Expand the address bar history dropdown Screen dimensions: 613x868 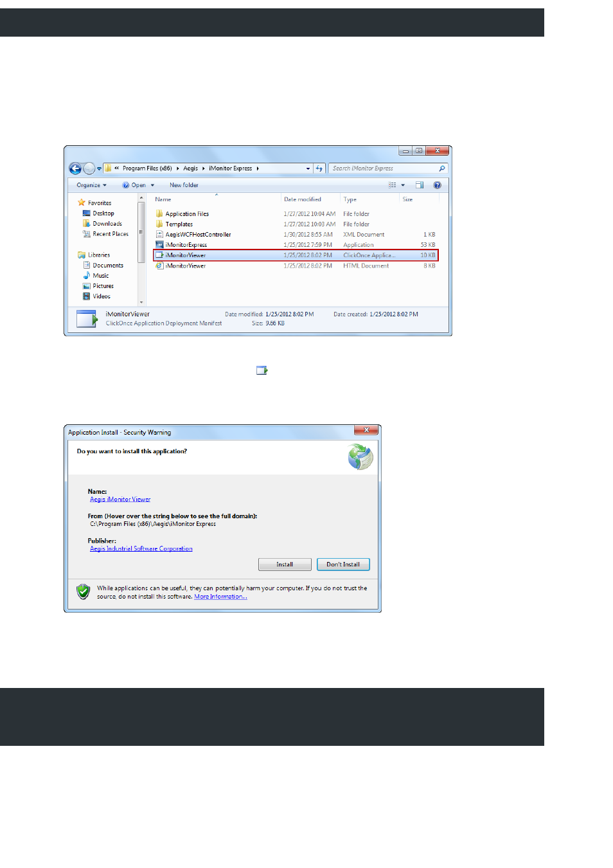pyautogui.click(x=308, y=168)
